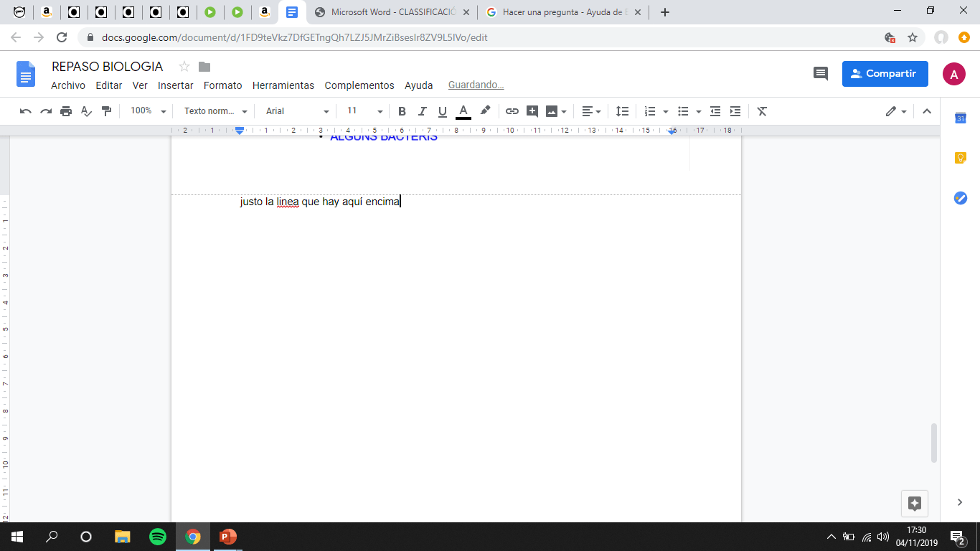Click the Explore button at bottom right
This screenshot has height=551, width=980.
tap(915, 503)
